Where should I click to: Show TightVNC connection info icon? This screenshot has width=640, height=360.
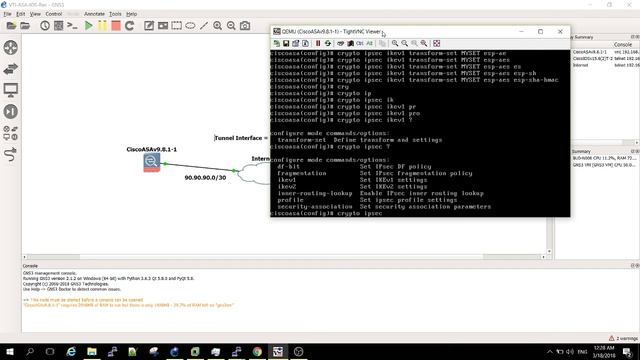[305, 43]
